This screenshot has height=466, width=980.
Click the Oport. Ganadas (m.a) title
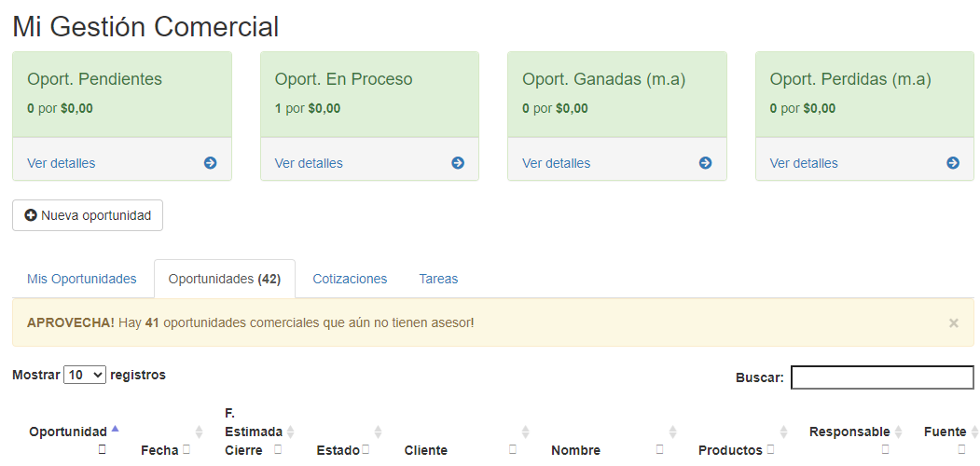pos(603,79)
